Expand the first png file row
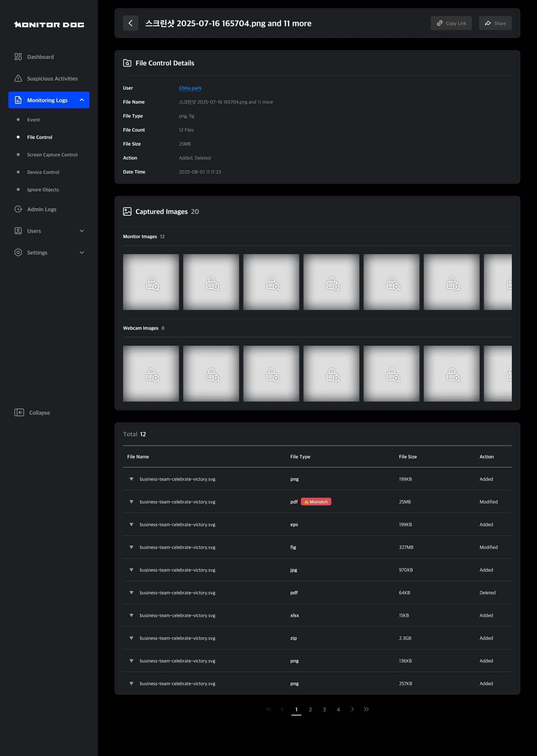This screenshot has width=537, height=756. pos(131,479)
